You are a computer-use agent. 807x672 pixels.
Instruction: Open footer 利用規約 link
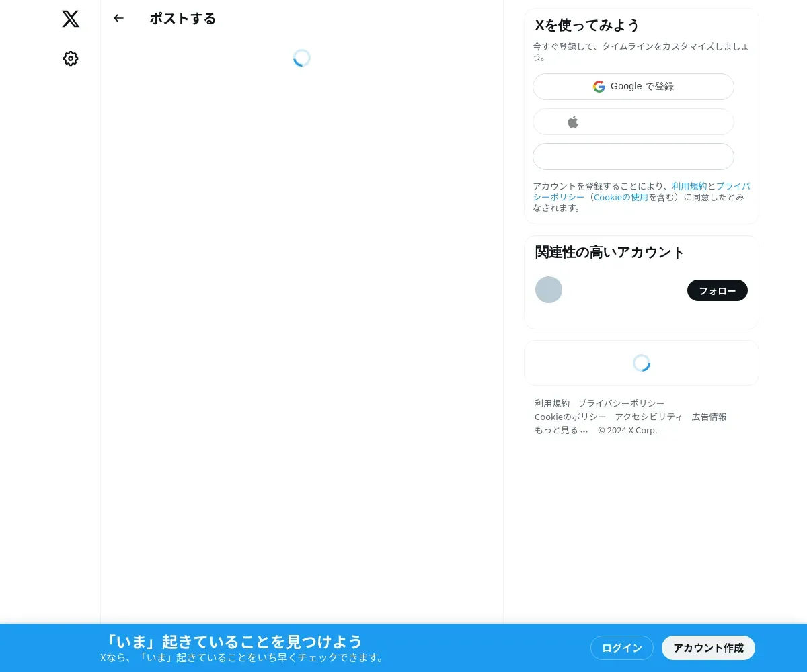[x=552, y=403]
